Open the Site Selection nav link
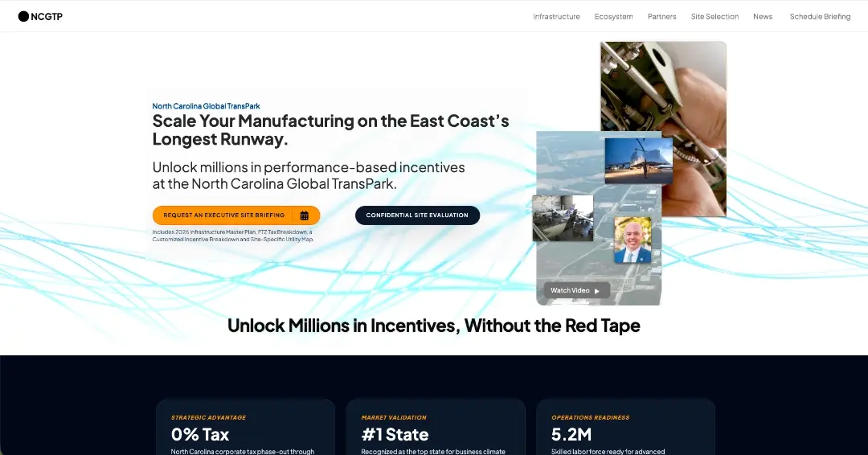 click(714, 17)
